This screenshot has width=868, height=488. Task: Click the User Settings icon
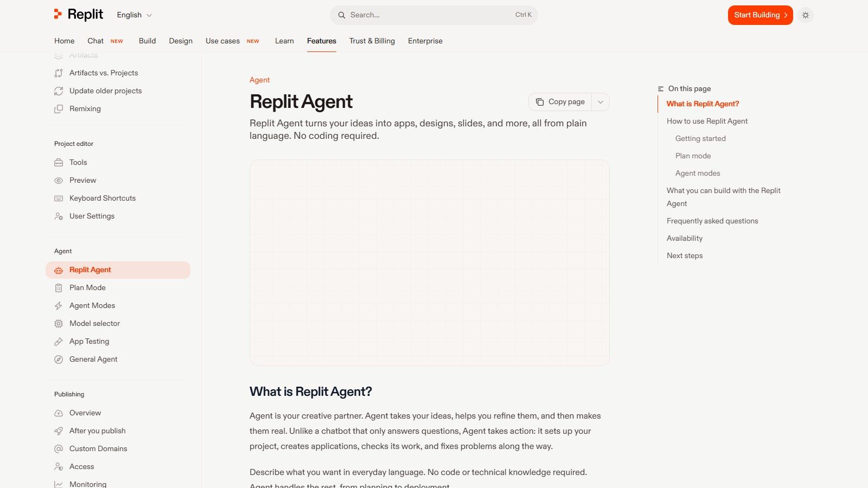pyautogui.click(x=59, y=216)
